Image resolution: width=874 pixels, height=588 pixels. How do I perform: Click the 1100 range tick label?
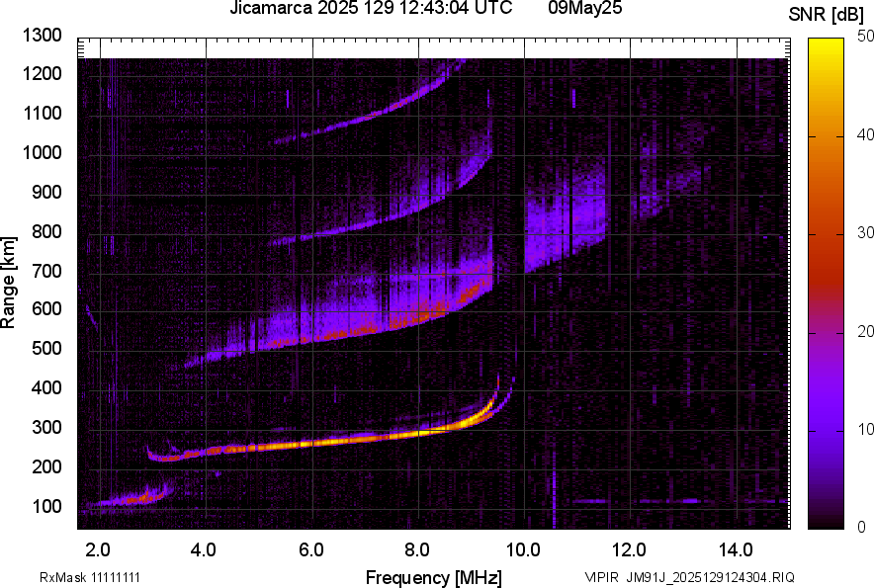(42, 113)
